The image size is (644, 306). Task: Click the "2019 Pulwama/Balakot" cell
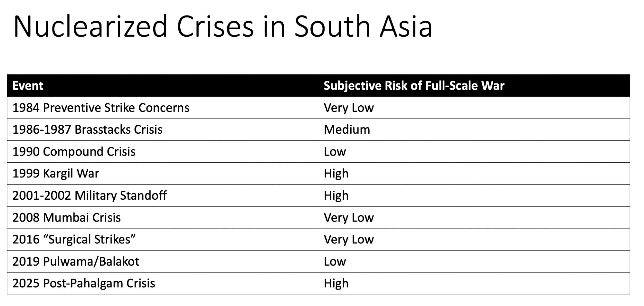76,261
